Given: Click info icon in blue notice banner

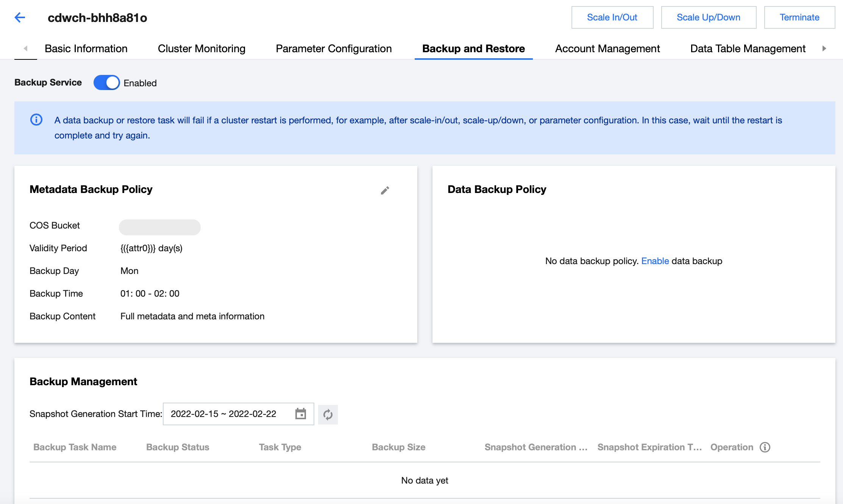Looking at the screenshot, I should (36, 120).
